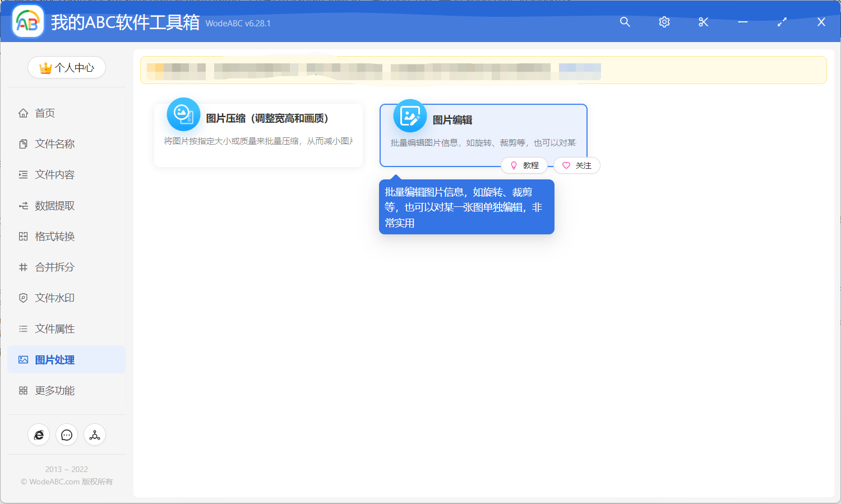Open the 格式转换 format conversion icon
The width and height of the screenshot is (841, 504).
click(x=22, y=236)
